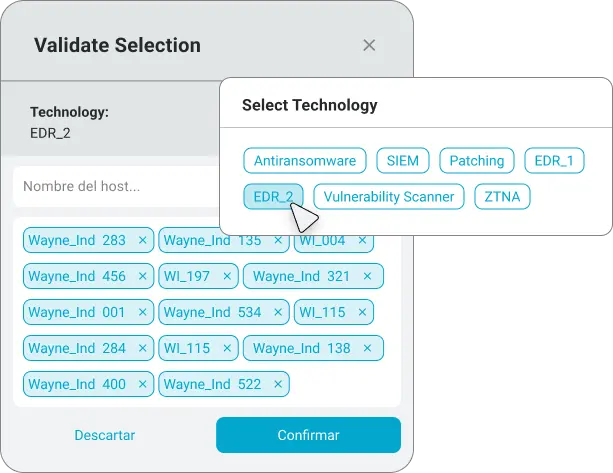Screen dimensions: 613x473
Task: Remove the Wayne_Ind 001 host tag
Action: pyautogui.click(x=142, y=312)
